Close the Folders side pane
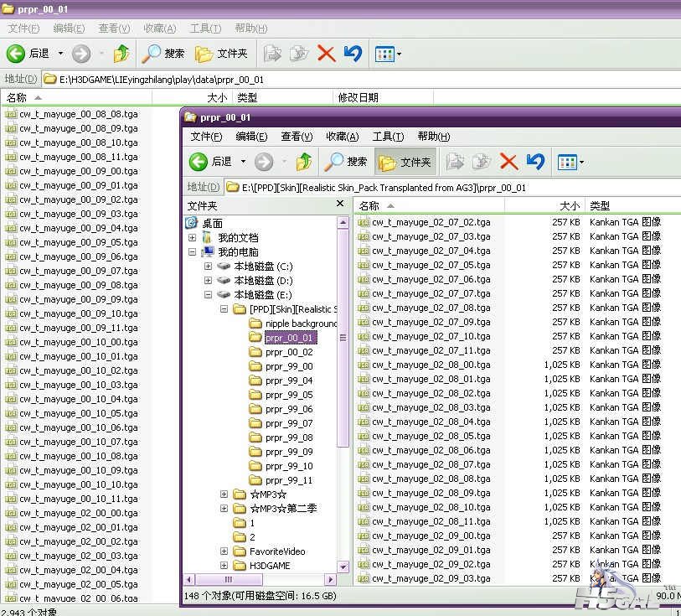The image size is (681, 616). tap(340, 204)
